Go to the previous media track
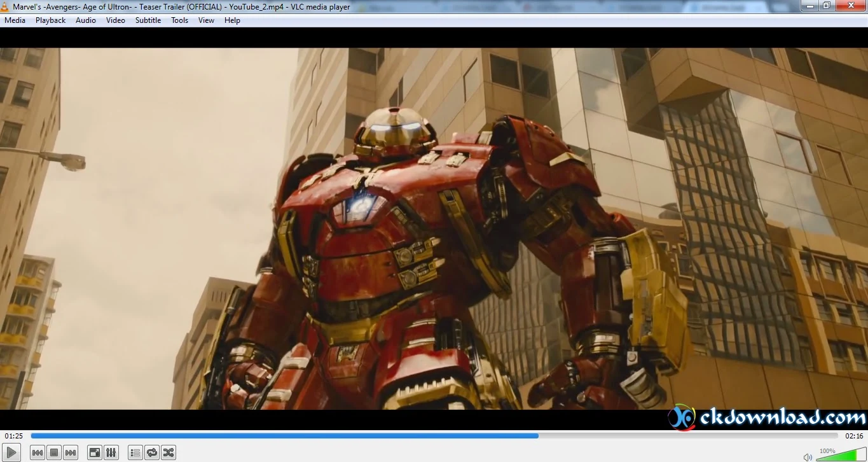 pos(38,452)
